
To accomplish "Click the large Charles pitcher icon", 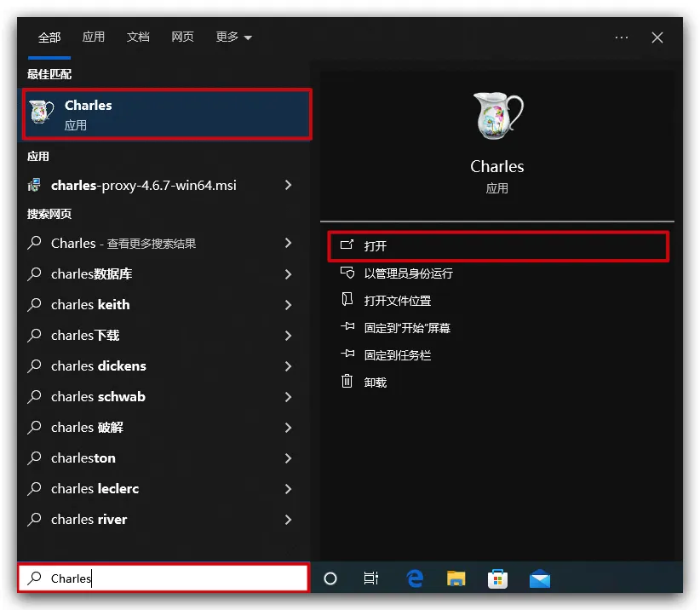I will pyautogui.click(x=497, y=117).
